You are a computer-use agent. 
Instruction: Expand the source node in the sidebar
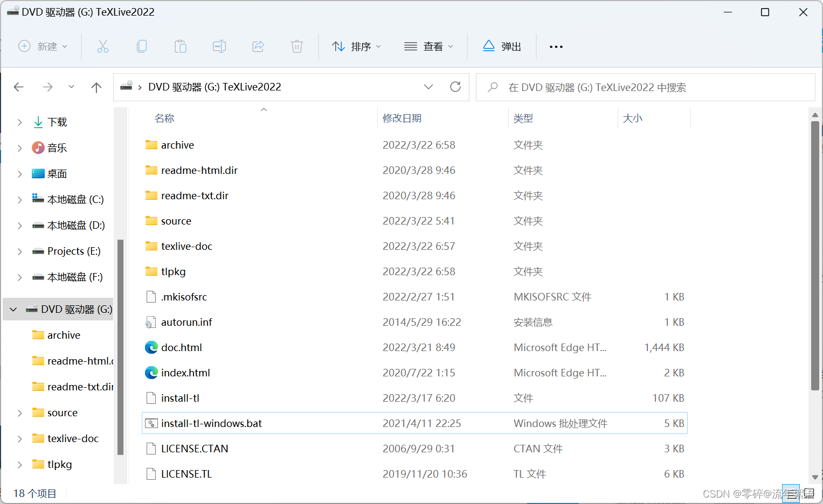click(19, 412)
